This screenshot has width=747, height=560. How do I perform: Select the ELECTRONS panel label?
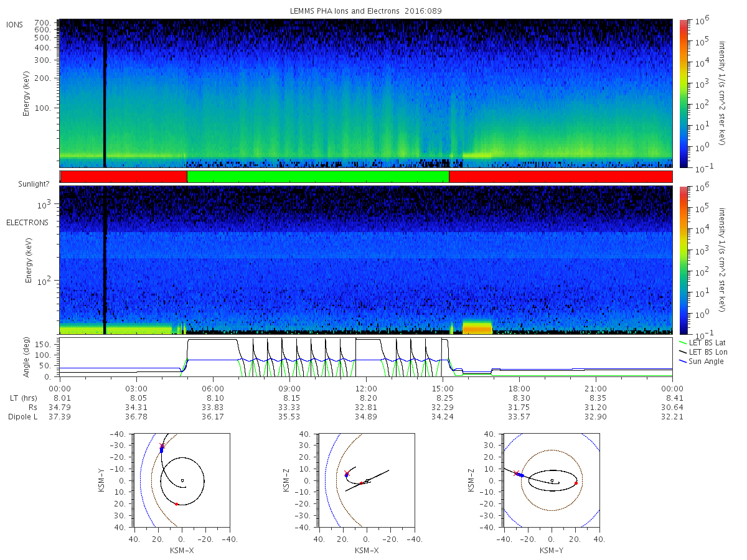[27, 222]
